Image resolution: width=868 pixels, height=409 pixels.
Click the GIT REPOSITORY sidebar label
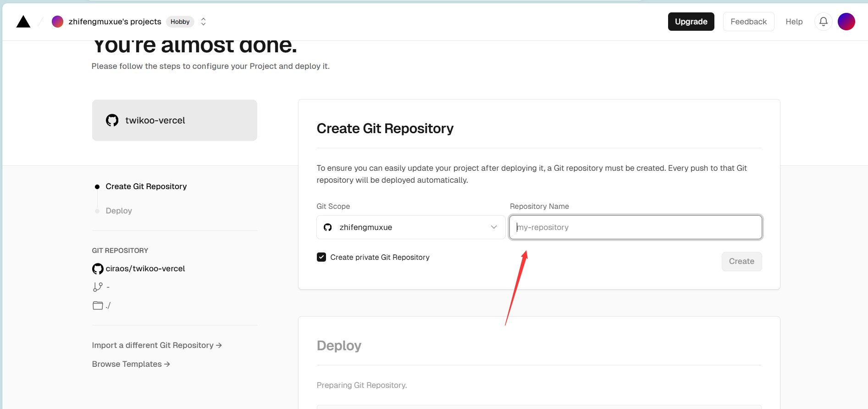[120, 251]
